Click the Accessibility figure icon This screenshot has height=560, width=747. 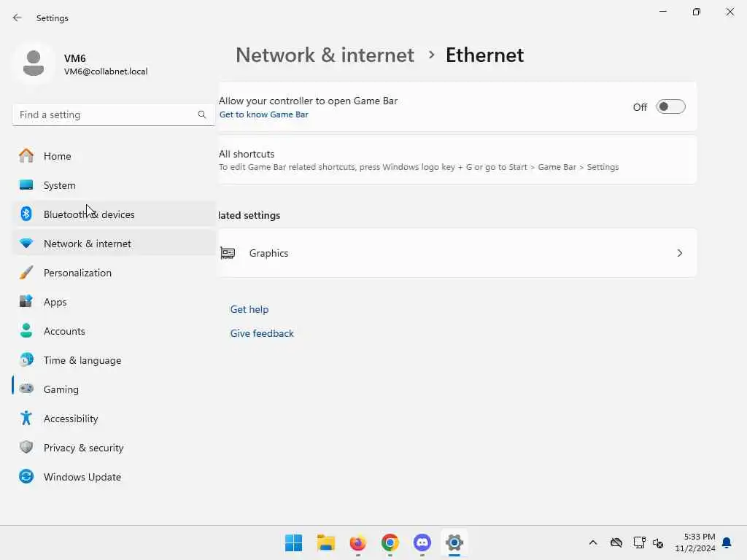(26, 419)
